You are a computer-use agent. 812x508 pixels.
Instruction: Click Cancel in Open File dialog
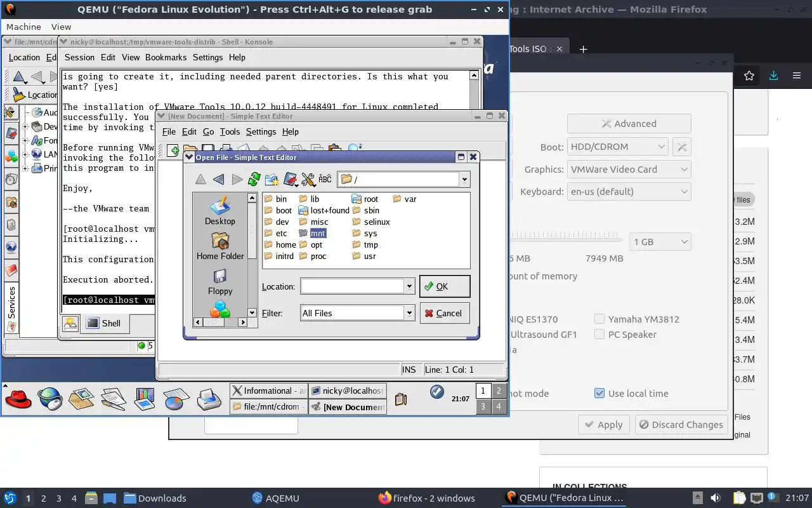445,313
